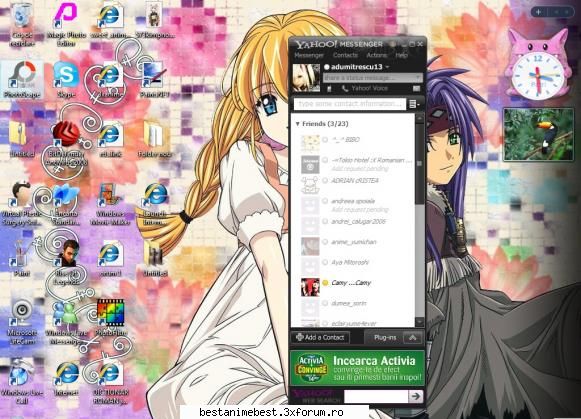Open the status message dropdown
Image resolution: width=581 pixels, height=419 pixels.
(418, 78)
